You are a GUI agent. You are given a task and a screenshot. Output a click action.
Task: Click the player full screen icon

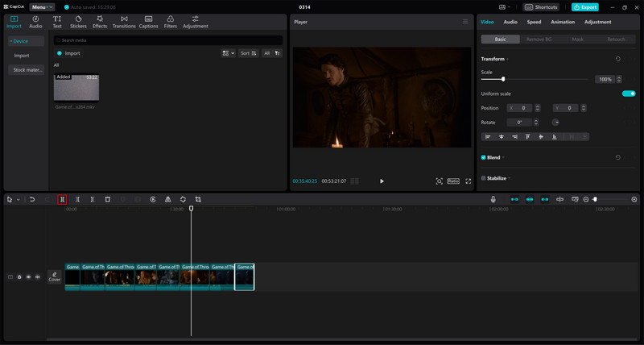pyautogui.click(x=469, y=181)
